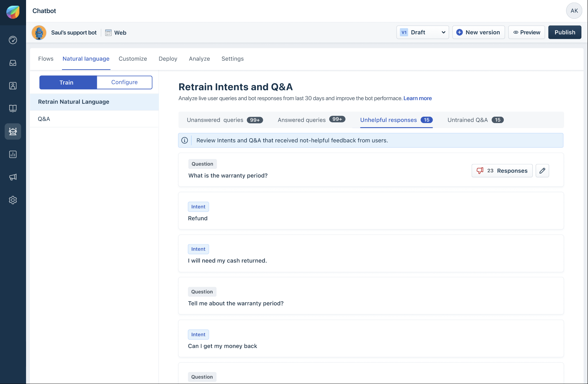588x384 pixels.
Task: Click the 99+ badge on Unanswered queries
Action: click(x=255, y=120)
